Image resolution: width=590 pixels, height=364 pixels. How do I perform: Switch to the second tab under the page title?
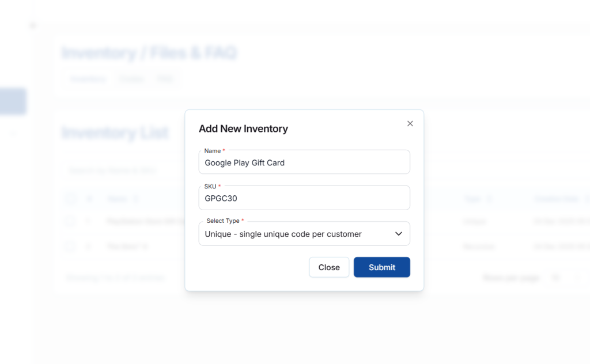131,79
